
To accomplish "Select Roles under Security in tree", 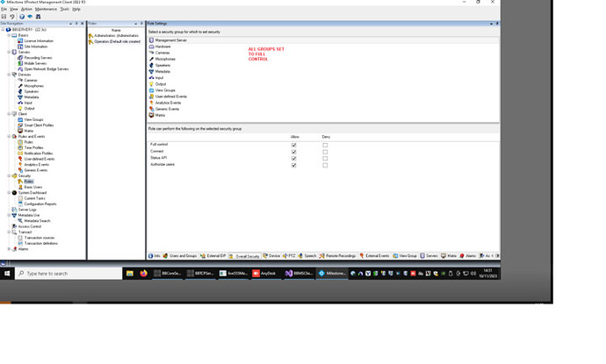I will point(29,182).
